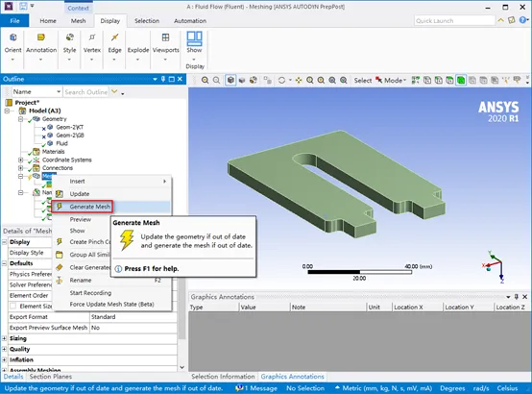This screenshot has height=394, width=532.
Task: Switch to the Mesh ribbon tab
Action: click(x=78, y=21)
